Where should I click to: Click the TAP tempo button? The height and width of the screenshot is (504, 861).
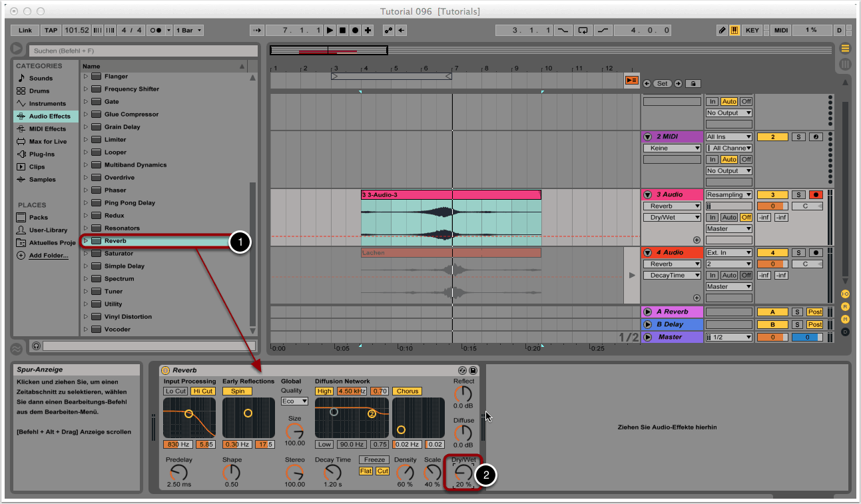tap(51, 31)
